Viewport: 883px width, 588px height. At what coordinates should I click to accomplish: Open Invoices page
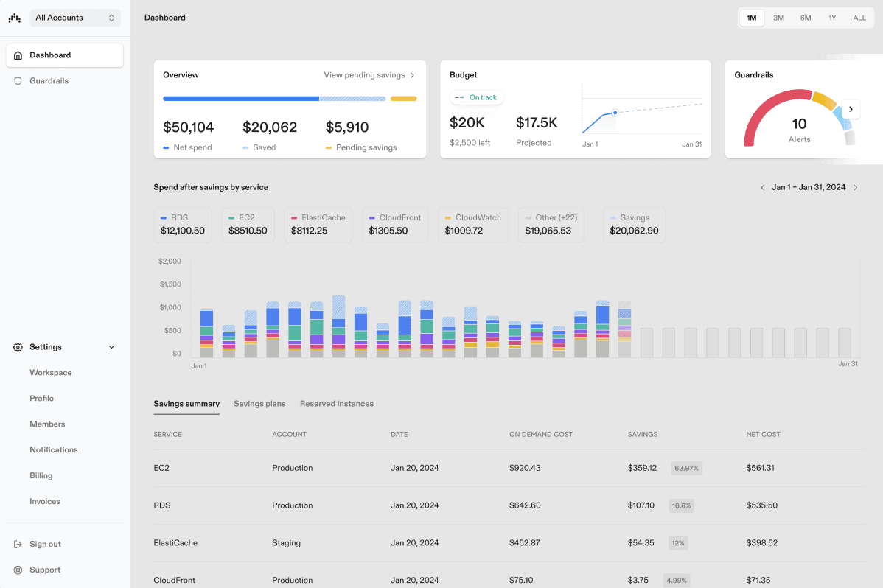(x=45, y=501)
